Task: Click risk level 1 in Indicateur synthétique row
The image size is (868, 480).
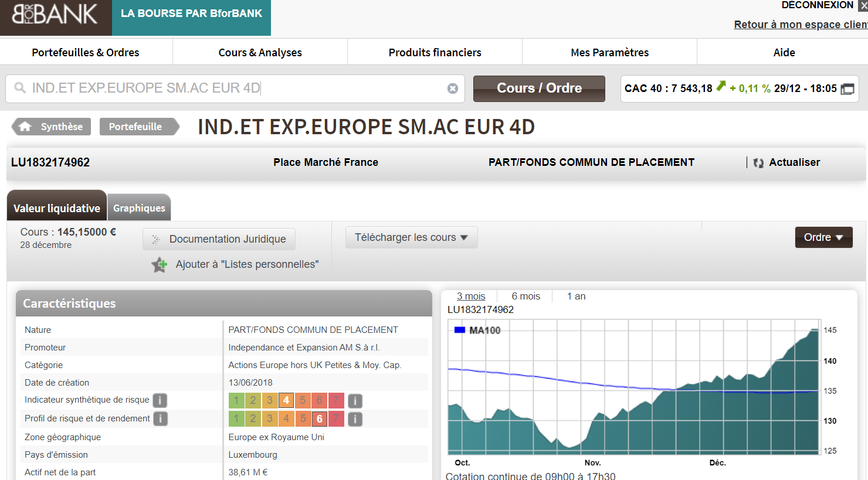Action: [236, 400]
